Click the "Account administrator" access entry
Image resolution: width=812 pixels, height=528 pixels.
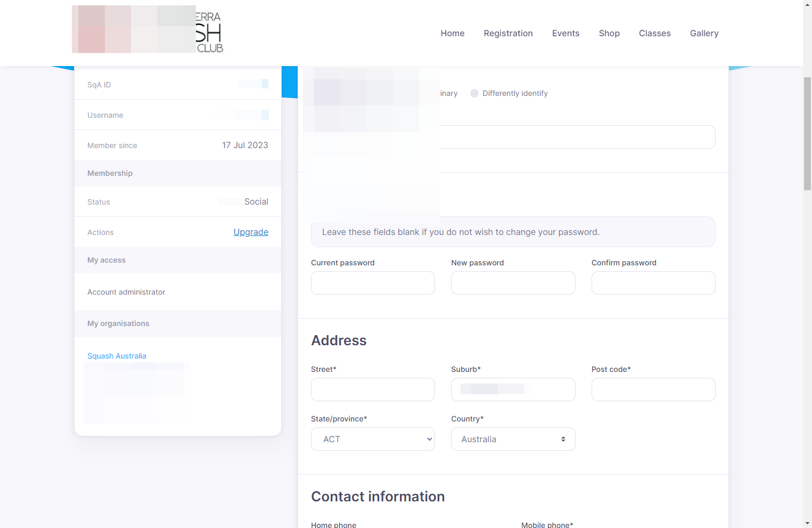(x=126, y=292)
